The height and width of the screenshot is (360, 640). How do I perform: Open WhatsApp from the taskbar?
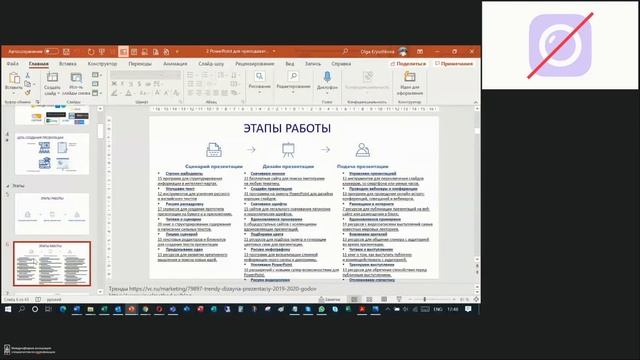pos(322,309)
